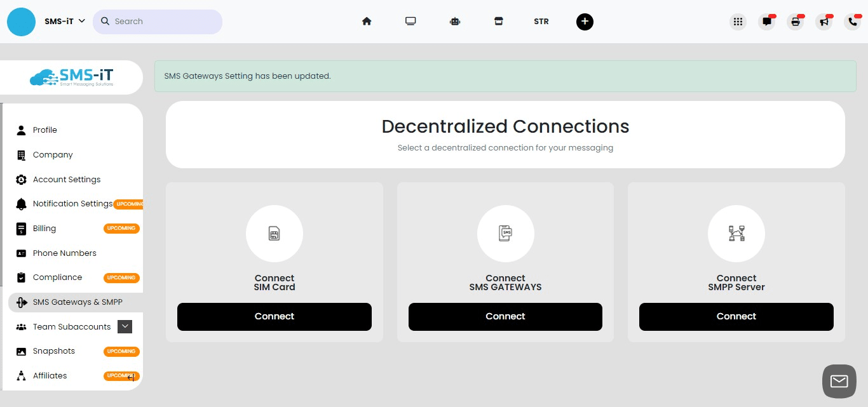Expand the Team Subaccounts chevron
This screenshot has width=868, height=407.
[125, 326]
